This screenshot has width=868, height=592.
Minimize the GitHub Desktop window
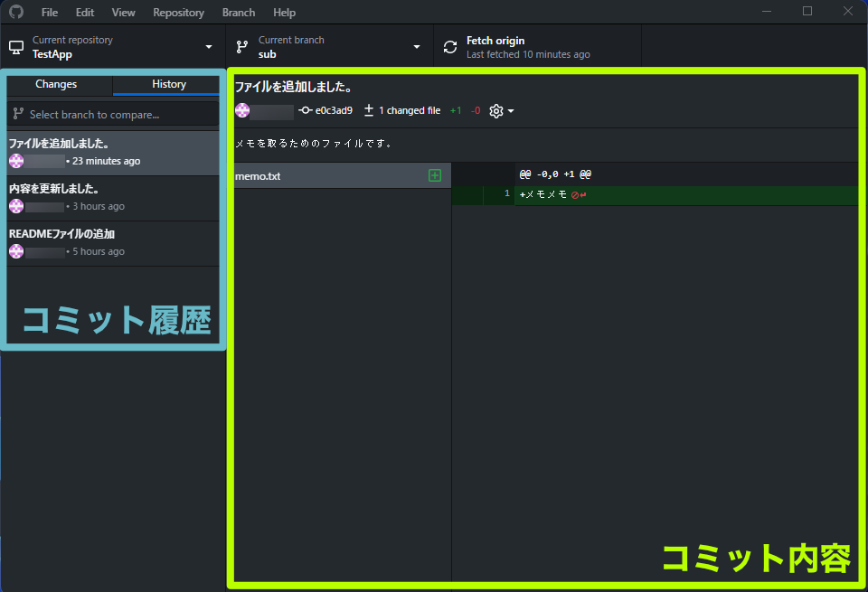pos(767,11)
